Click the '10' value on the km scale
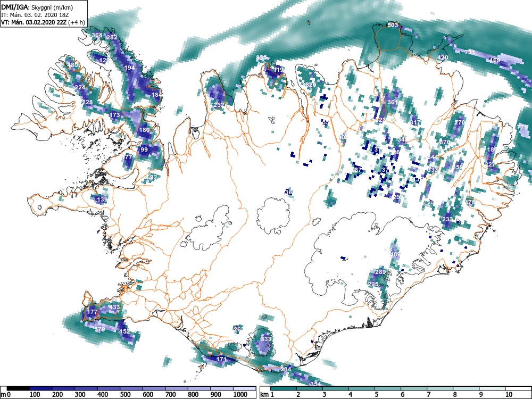Screen dimensions: 532x399 [508, 395]
